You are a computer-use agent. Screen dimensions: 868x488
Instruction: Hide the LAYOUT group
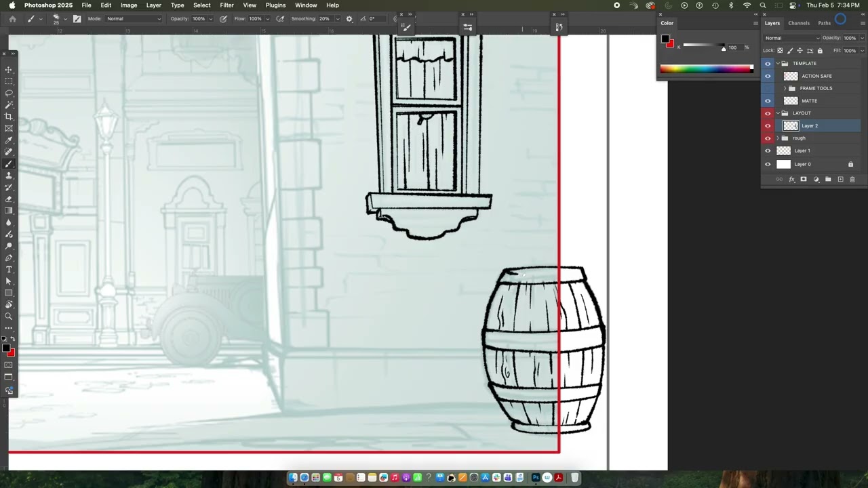click(768, 113)
